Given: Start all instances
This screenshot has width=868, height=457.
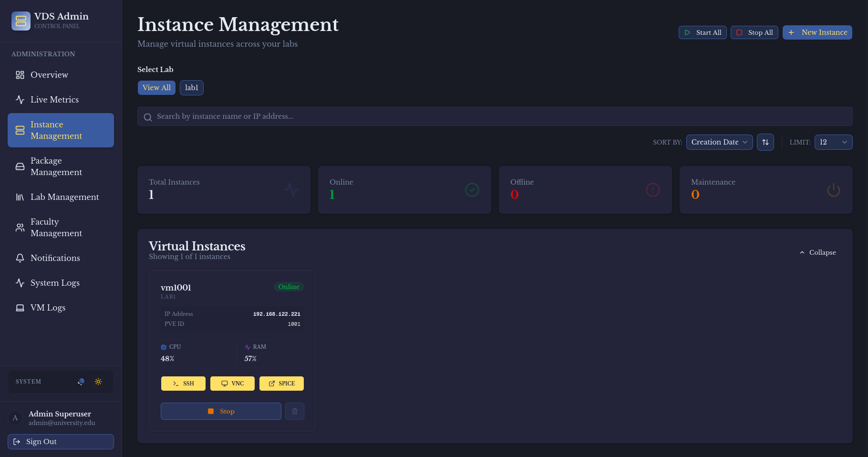Looking at the screenshot, I should pos(703,32).
